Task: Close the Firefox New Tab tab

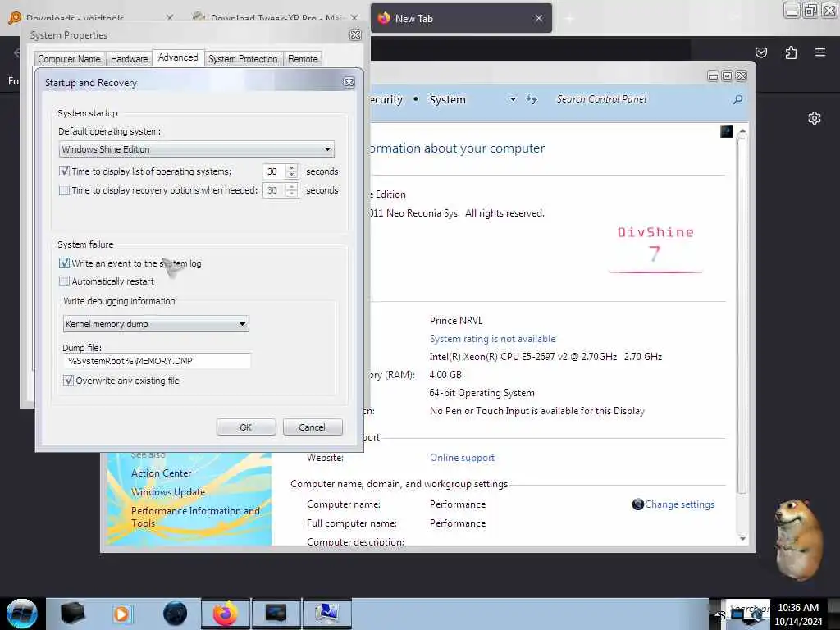Action: (x=538, y=18)
